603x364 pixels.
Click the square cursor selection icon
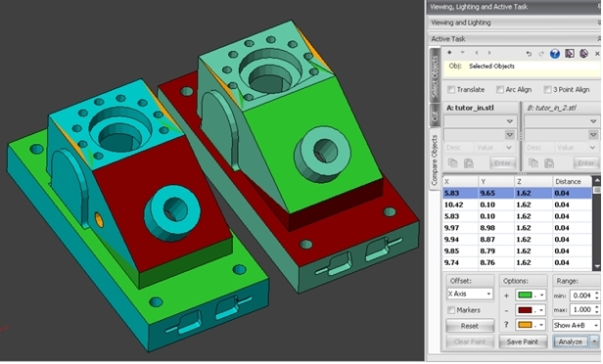[569, 54]
